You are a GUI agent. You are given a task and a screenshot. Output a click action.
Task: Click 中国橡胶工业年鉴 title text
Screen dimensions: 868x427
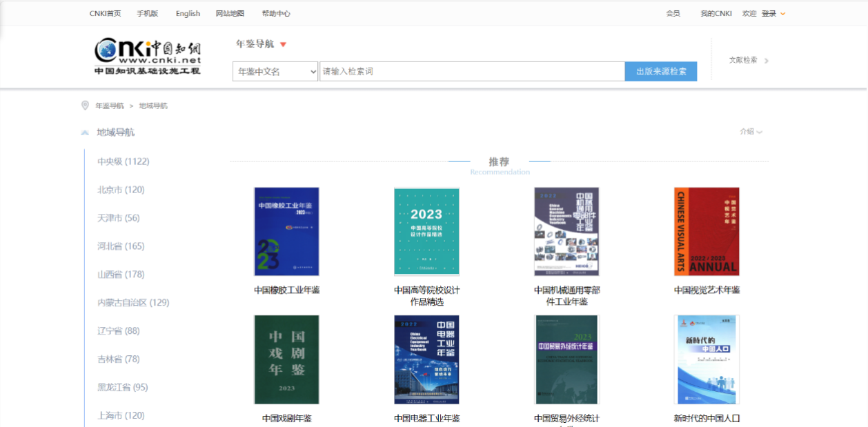[287, 290]
